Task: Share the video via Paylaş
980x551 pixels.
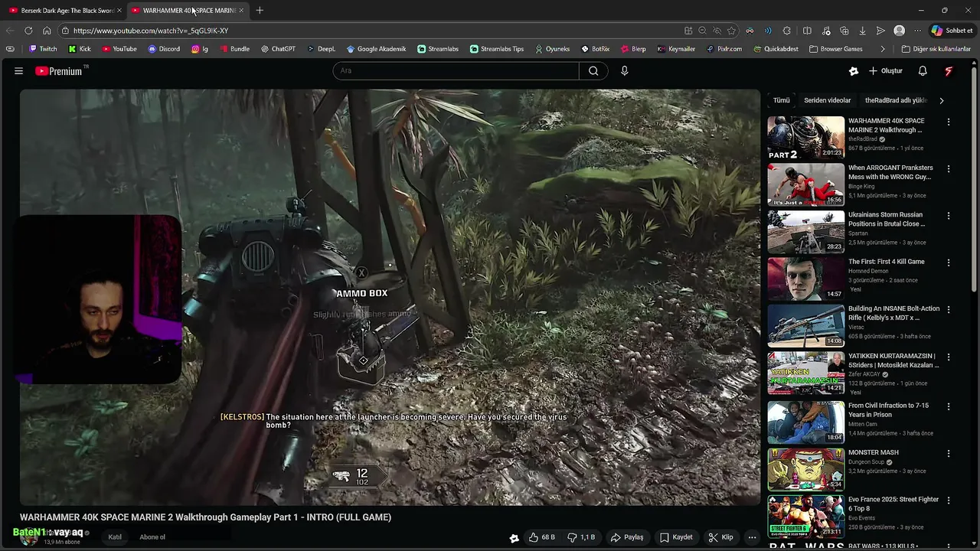Action: click(627, 537)
